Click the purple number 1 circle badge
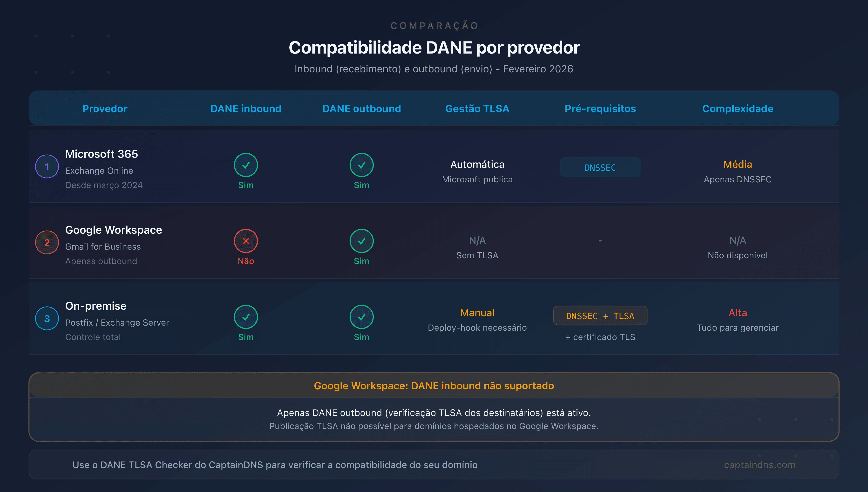 pyautogui.click(x=47, y=166)
